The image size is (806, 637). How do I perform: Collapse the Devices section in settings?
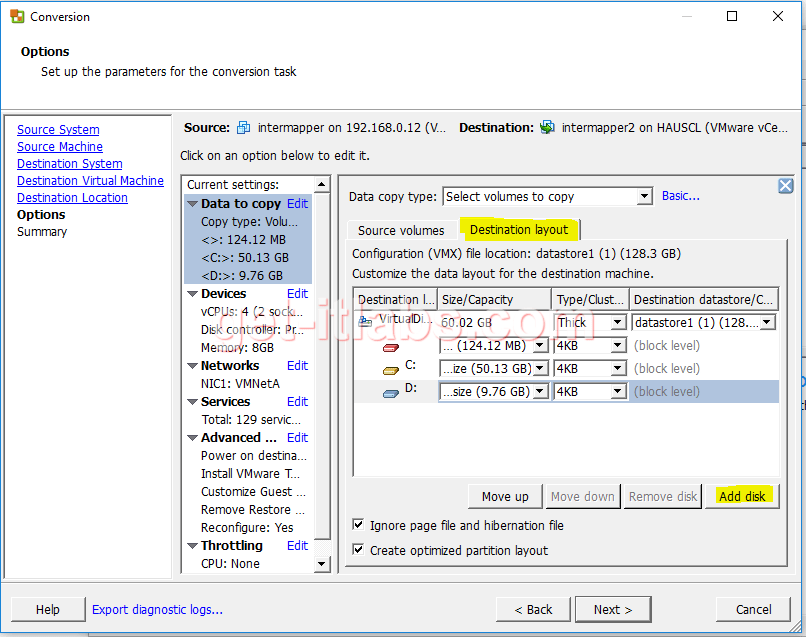click(x=192, y=294)
